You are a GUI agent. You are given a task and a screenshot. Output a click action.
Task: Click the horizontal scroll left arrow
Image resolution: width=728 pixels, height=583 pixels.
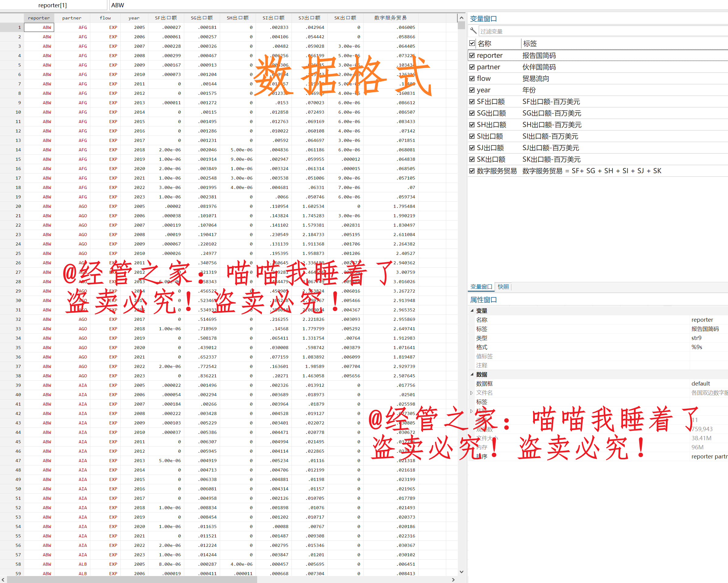3,580
